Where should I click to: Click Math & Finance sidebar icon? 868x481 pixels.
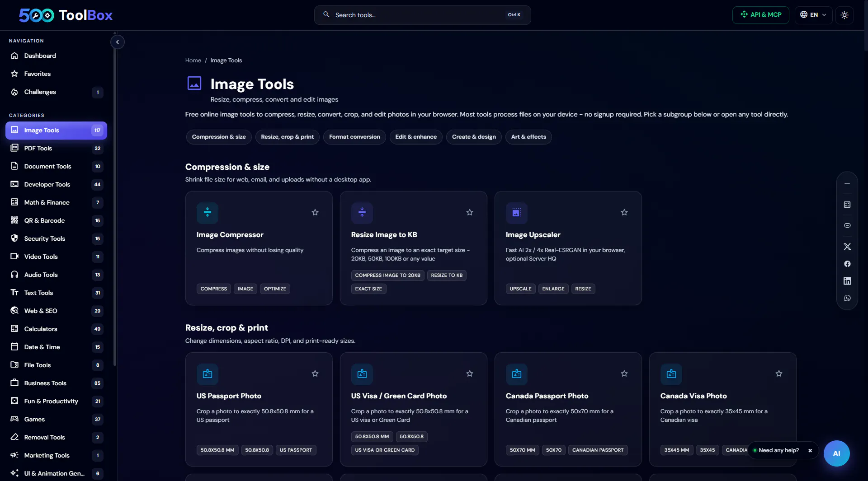(x=14, y=202)
